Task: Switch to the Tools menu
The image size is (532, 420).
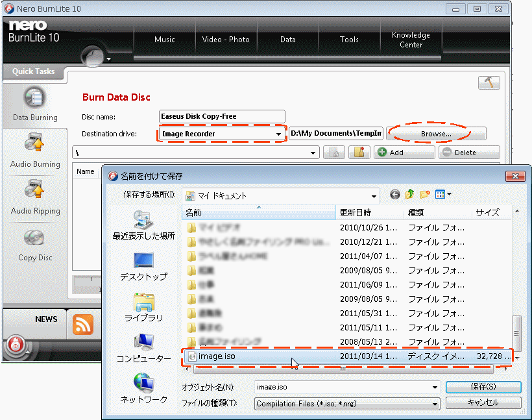Action: tap(349, 40)
